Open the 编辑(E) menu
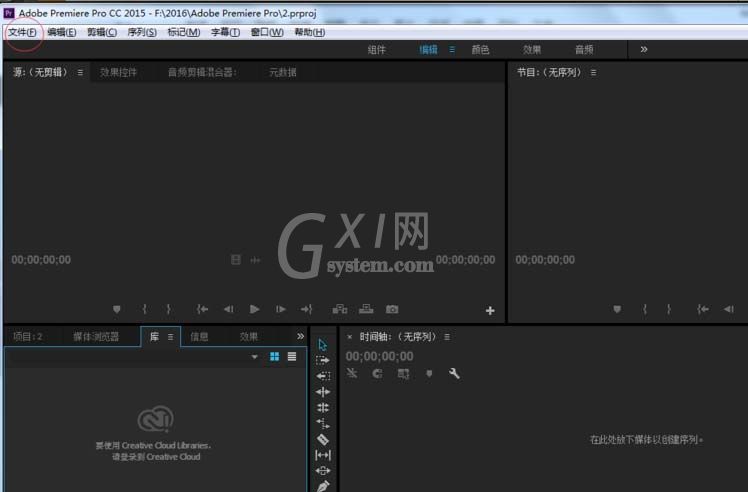The width and height of the screenshot is (748, 492). [62, 32]
